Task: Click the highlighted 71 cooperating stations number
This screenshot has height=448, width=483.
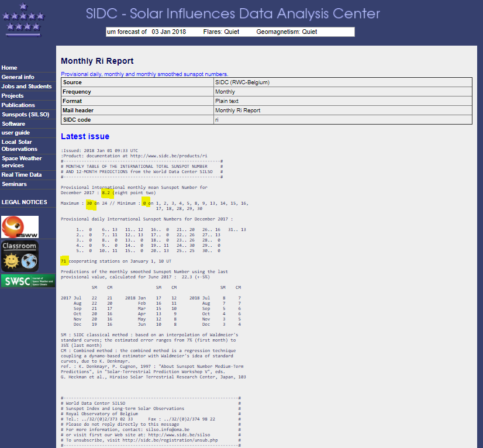Action: click(x=64, y=261)
